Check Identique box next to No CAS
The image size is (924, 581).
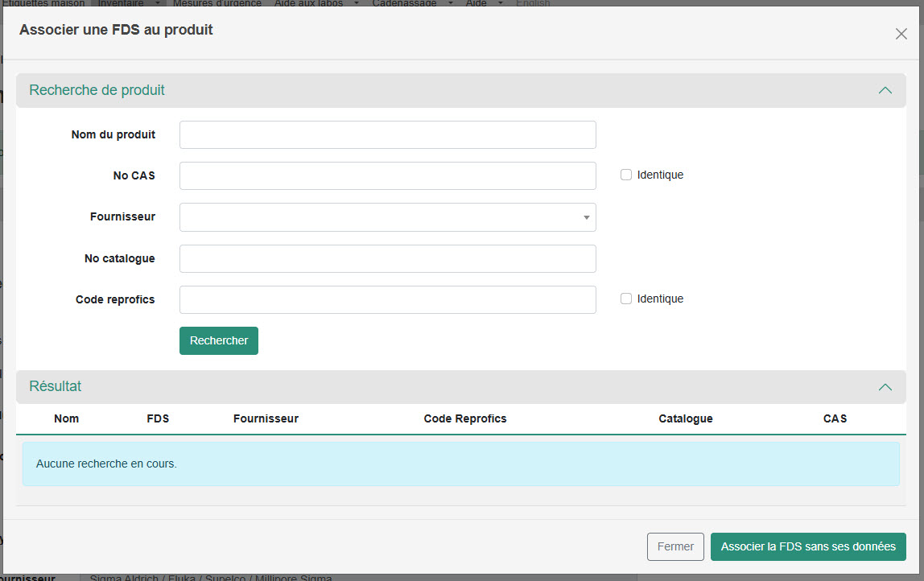click(626, 175)
